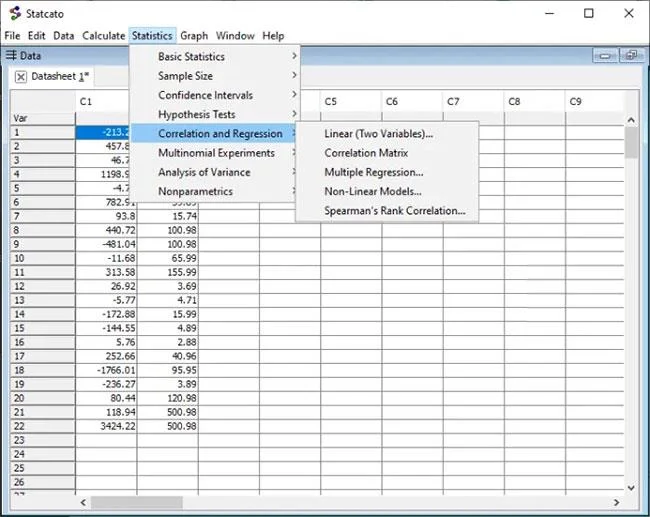
Task: Click the cell containing 440.72
Action: 106,230
